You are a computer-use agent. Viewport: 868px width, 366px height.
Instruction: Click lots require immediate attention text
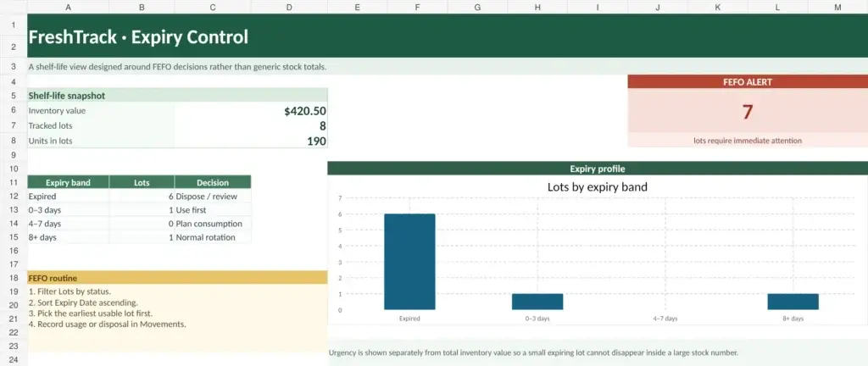click(748, 141)
